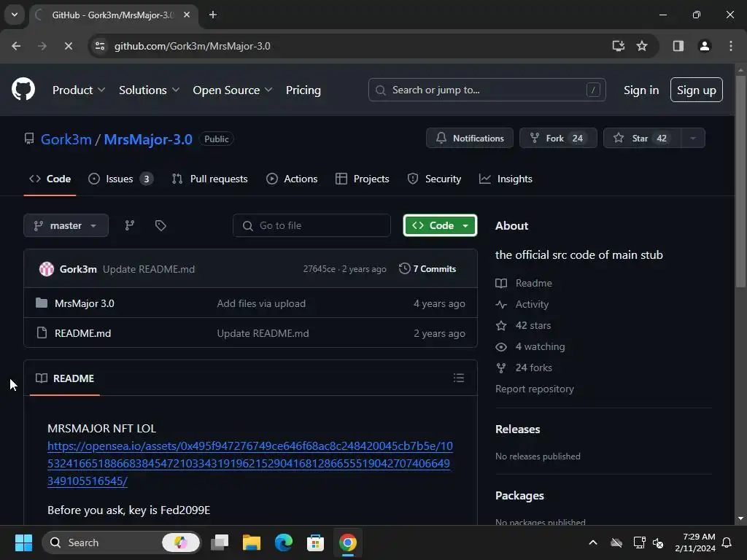Open the Pull requests tab

pyautogui.click(x=209, y=179)
